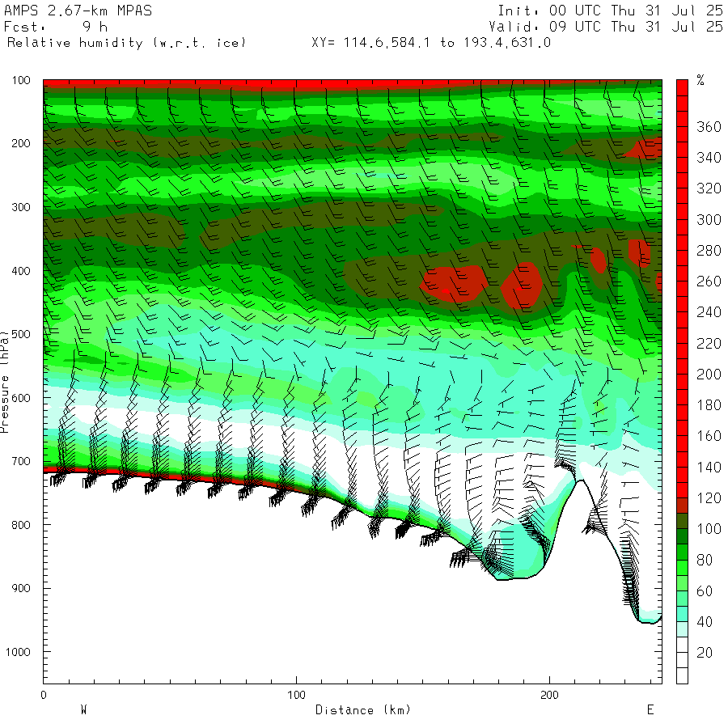This screenshot has height=728, width=728.
Task: Click the 100 colorbar label
Action: pyautogui.click(x=709, y=529)
